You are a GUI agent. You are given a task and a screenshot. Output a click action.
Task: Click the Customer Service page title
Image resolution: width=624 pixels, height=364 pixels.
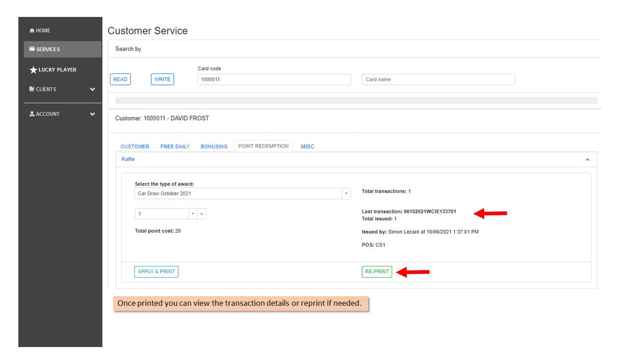point(148,31)
